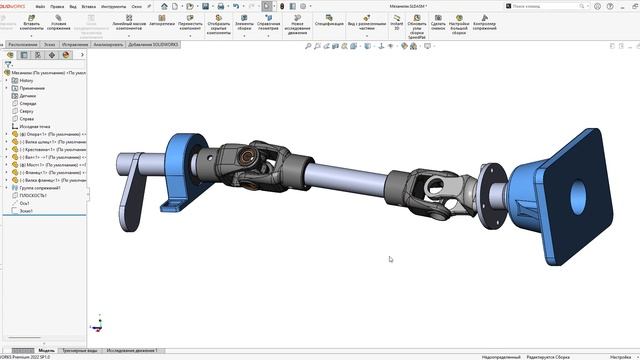Open the ConfigurationManager tab icon
Image resolution: width=640 pixels, height=360 pixels.
coord(38,55)
